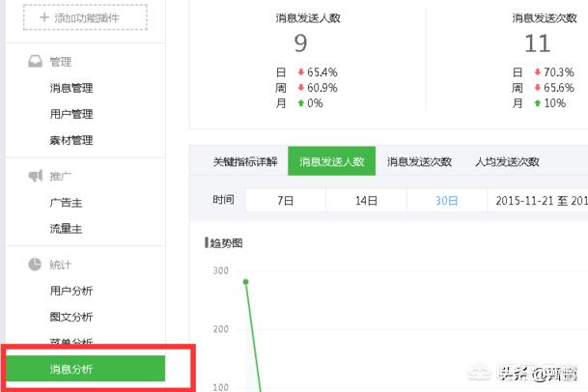Click the green data point on the trend chart
The height and width of the screenshot is (392, 588).
point(245,282)
